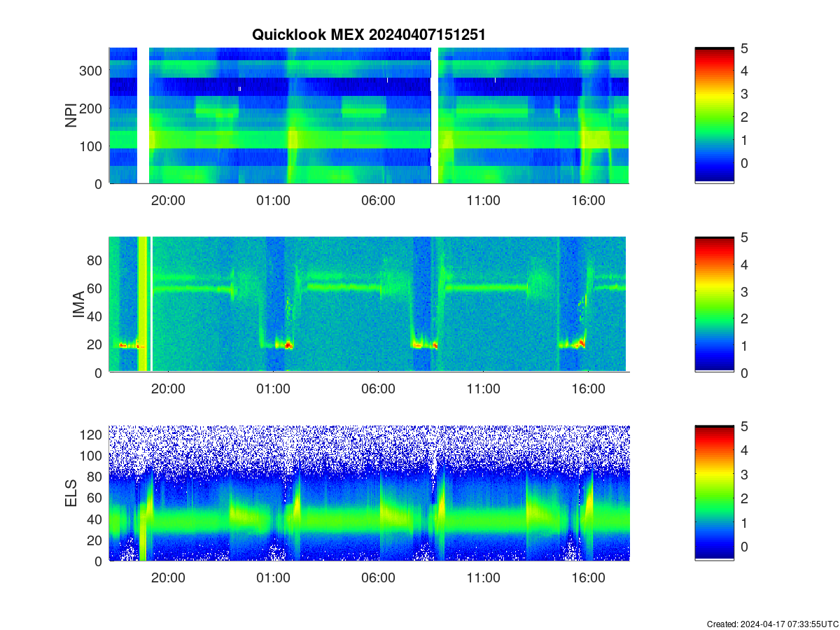Click the 40 tick on ELS y-axis

(x=95, y=519)
